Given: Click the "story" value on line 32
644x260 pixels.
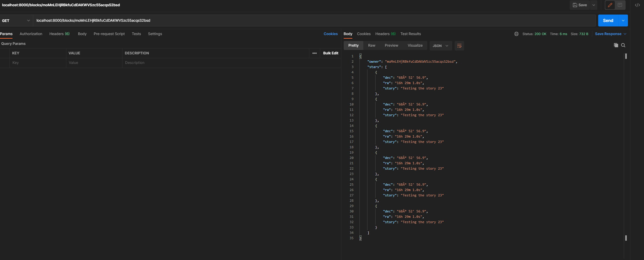Looking at the screenshot, I should click(422, 222).
